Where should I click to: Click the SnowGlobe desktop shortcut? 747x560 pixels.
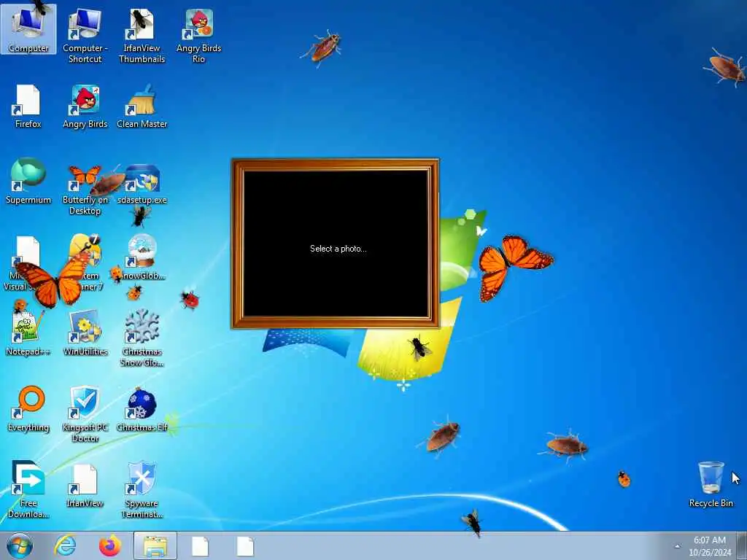[x=142, y=257]
